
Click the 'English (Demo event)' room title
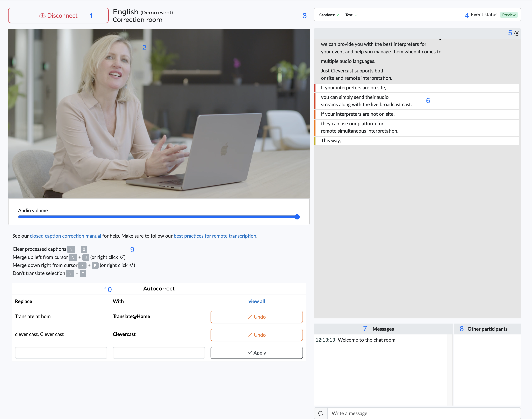(x=143, y=12)
